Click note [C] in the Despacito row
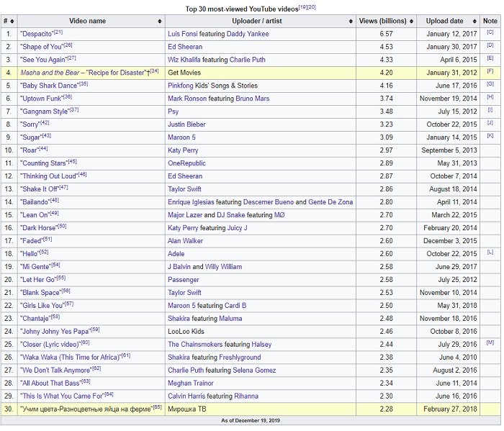Screen dimensions: 504x431 point(490,32)
